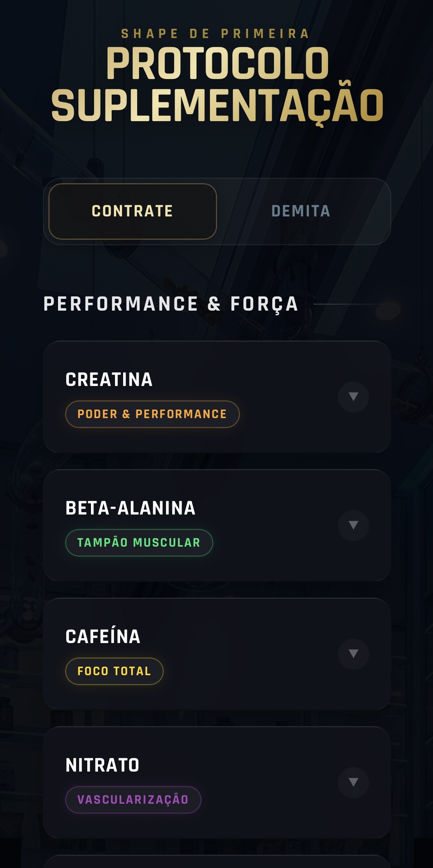
Task: Tap the Shape de Primeira subtitle
Action: pos(216,34)
